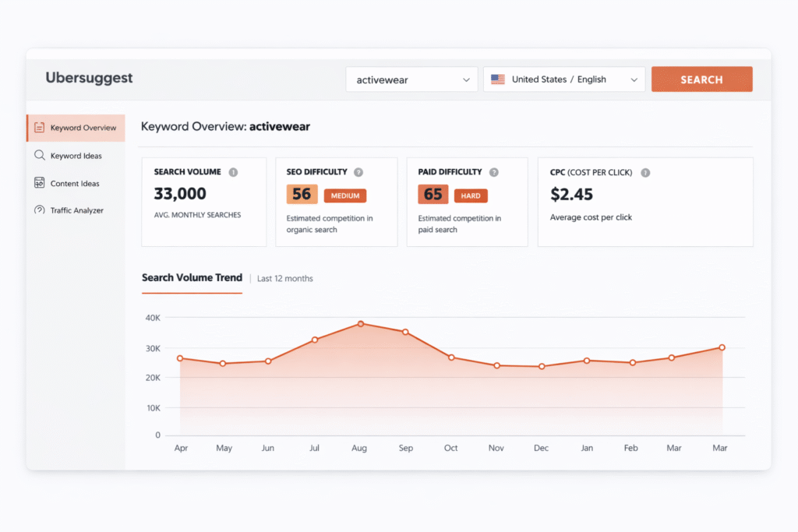Click the HARD paid difficulty badge
Viewport: 798px width, 532px height.
click(x=471, y=195)
